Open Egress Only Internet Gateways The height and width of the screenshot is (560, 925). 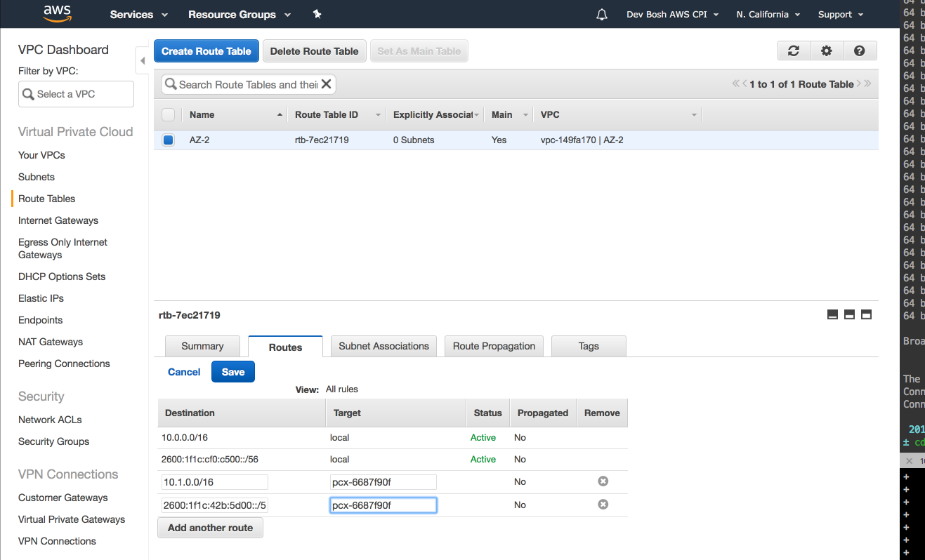coord(63,248)
